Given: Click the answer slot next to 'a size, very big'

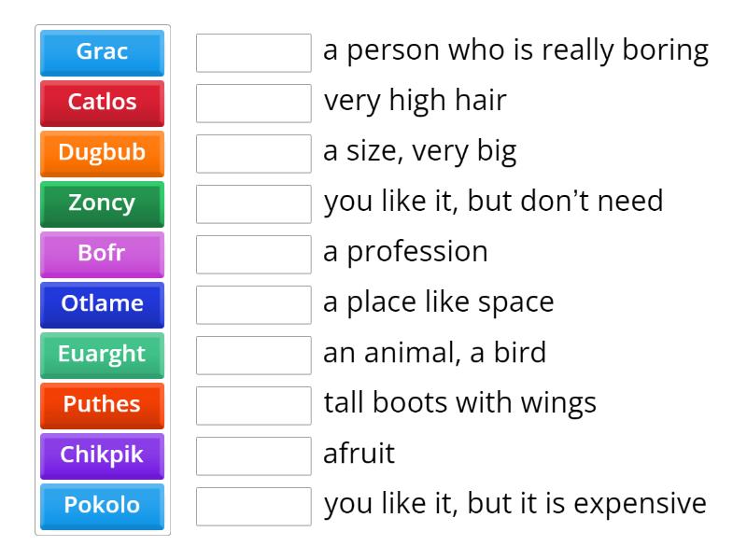Looking at the screenshot, I should coord(253,153).
